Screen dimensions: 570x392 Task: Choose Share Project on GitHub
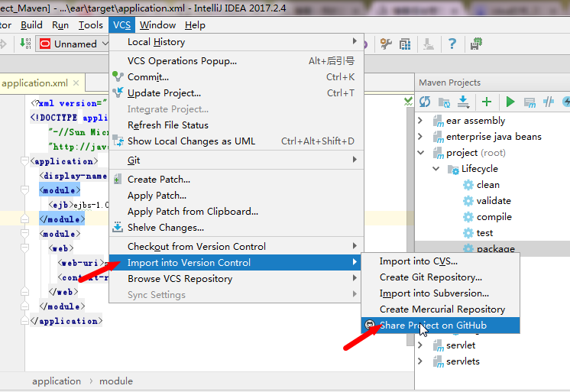coord(440,325)
